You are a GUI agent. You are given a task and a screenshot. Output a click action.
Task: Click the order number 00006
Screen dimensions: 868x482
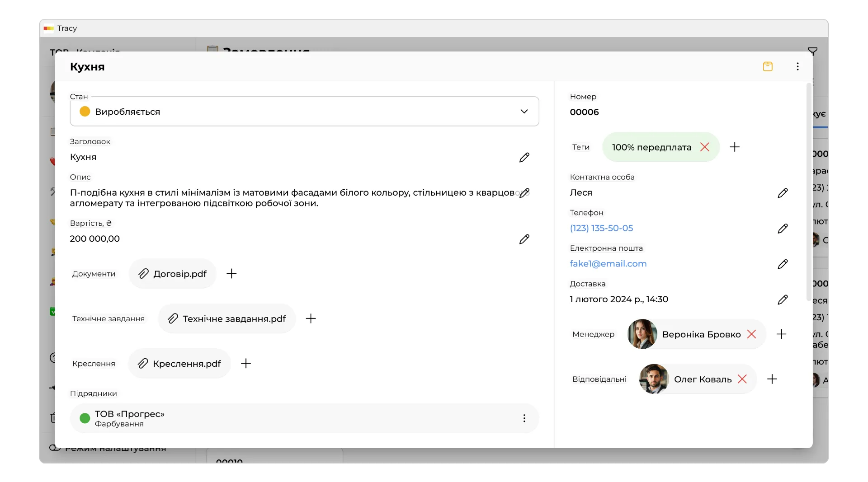point(584,112)
